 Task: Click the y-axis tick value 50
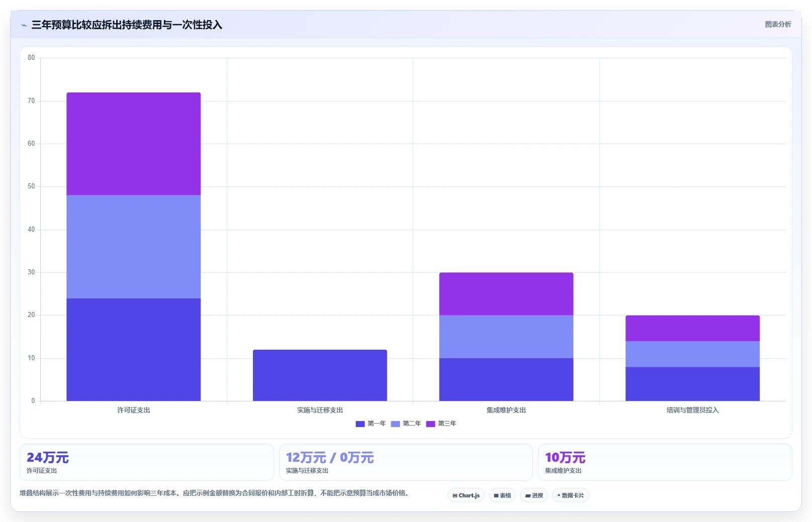pyautogui.click(x=31, y=186)
